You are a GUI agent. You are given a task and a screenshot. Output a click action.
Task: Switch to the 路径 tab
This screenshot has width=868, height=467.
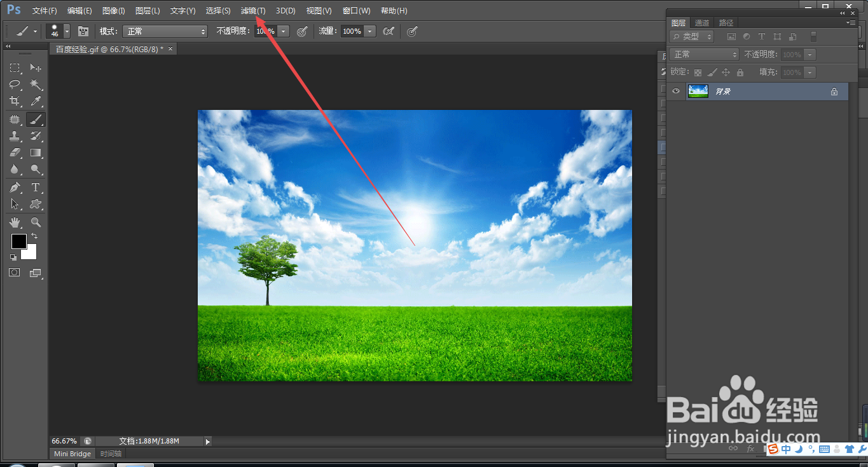pyautogui.click(x=726, y=22)
